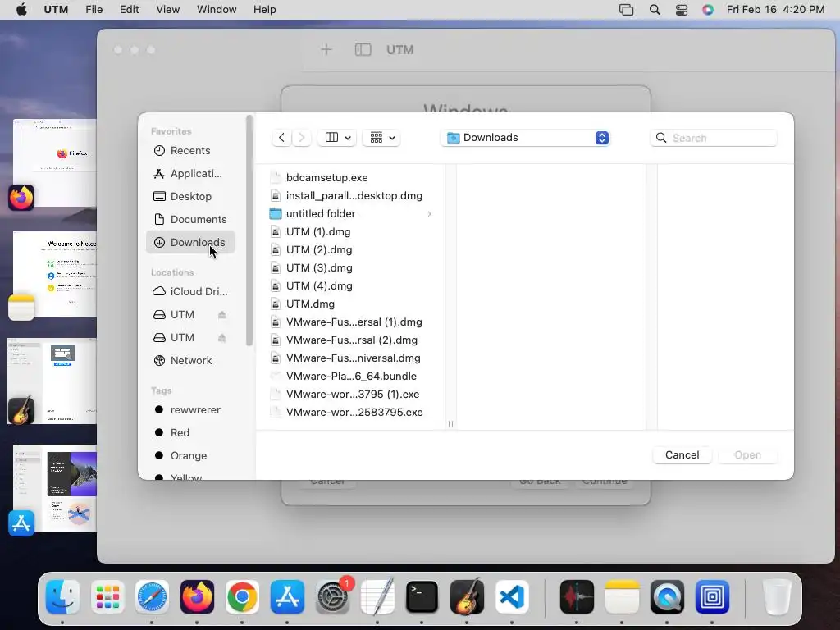Expand the untitled folder chevron

(x=429, y=214)
